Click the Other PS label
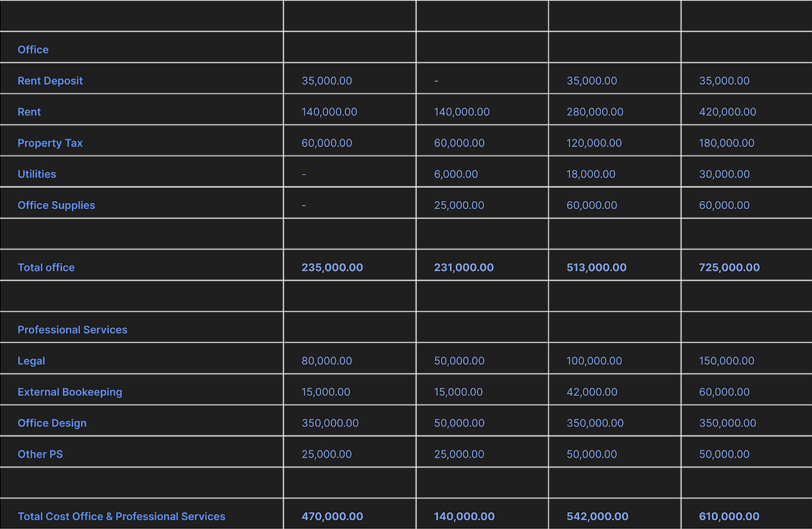Image resolution: width=812 pixels, height=529 pixels. tap(40, 454)
